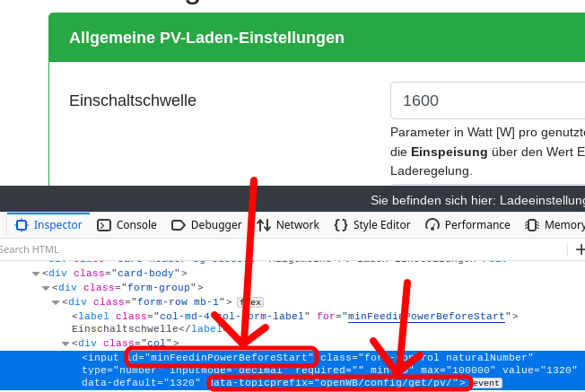Image resolution: width=585 pixels, height=392 pixels.
Task: Click data-default="1320" attribute
Action: pos(141,383)
